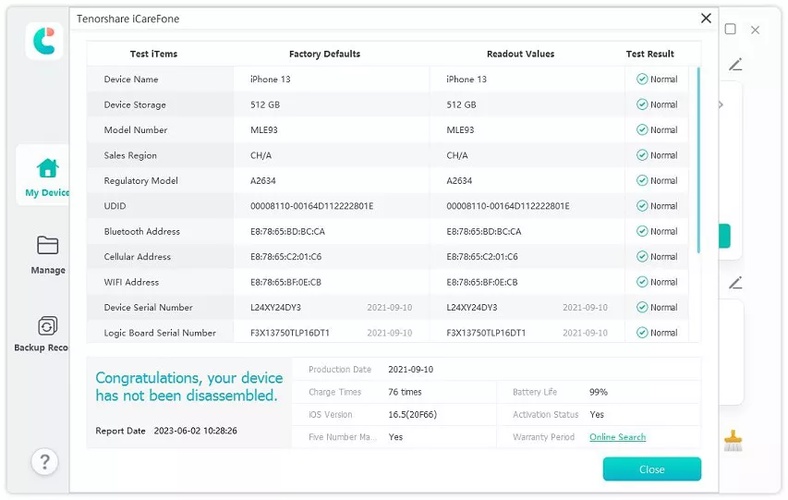Open the Manage folder icon
788x500 pixels.
pyautogui.click(x=48, y=245)
